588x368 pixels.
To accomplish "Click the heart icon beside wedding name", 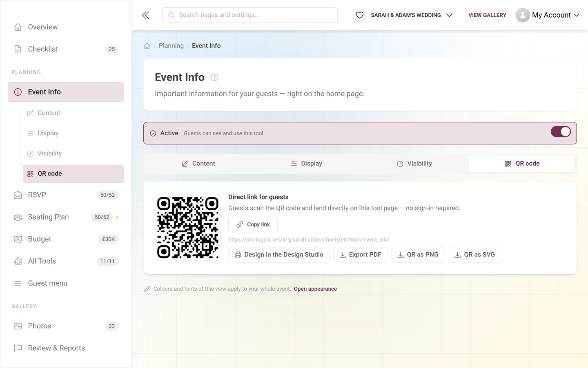I will pyautogui.click(x=359, y=15).
